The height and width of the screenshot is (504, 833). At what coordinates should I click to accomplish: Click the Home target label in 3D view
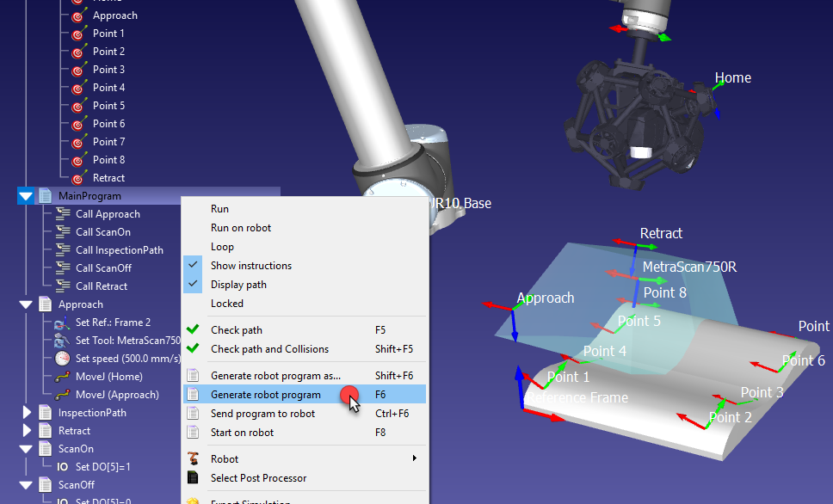point(732,78)
